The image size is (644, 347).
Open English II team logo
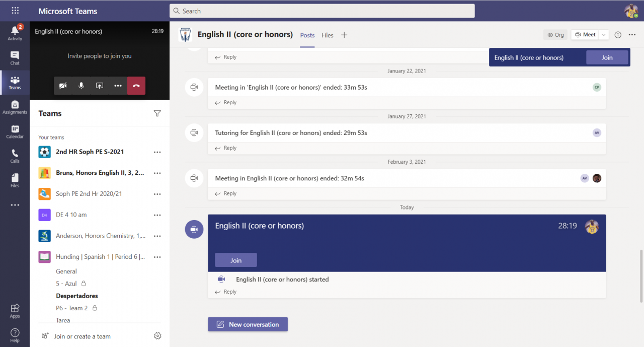pos(186,35)
